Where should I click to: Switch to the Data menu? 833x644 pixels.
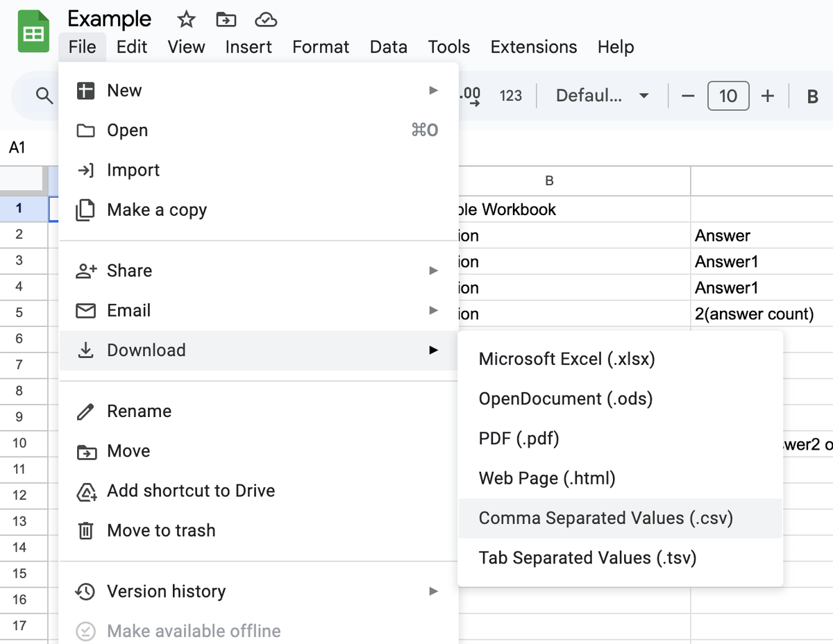pyautogui.click(x=388, y=46)
